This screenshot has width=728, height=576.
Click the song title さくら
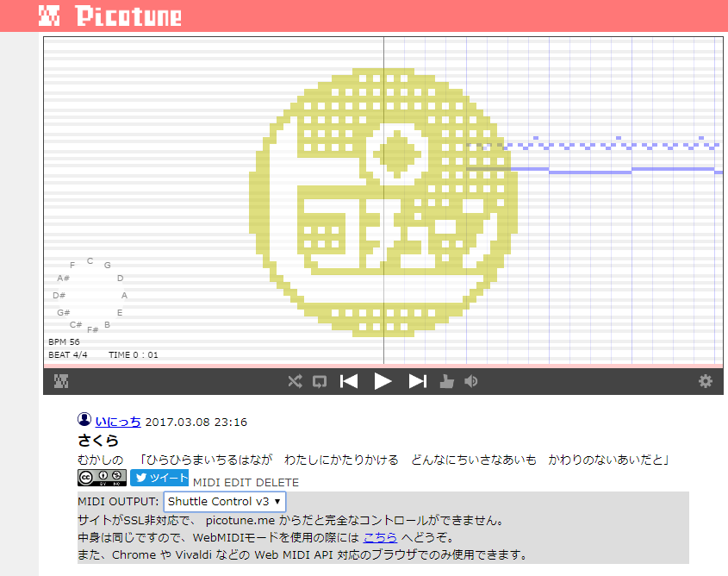[98, 440]
